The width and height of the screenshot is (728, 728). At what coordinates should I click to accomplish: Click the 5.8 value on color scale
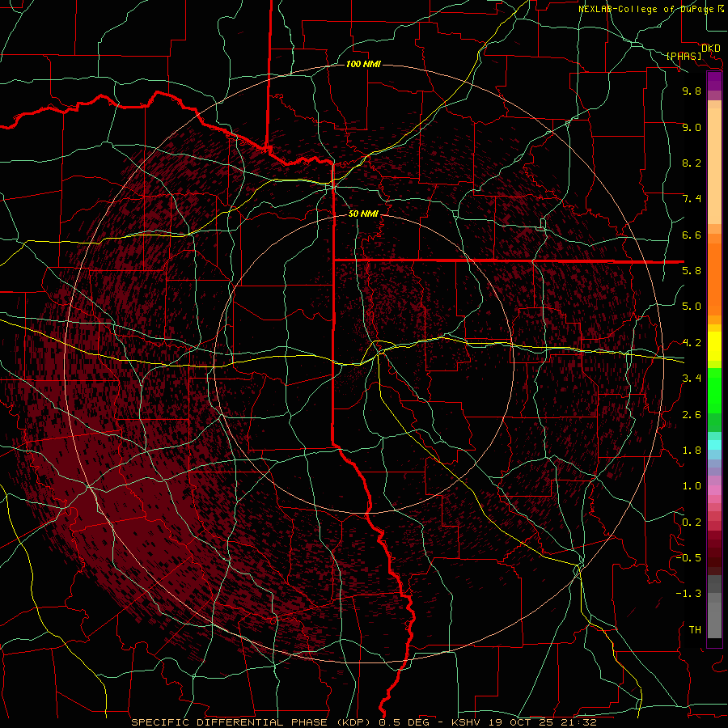pyautogui.click(x=692, y=271)
